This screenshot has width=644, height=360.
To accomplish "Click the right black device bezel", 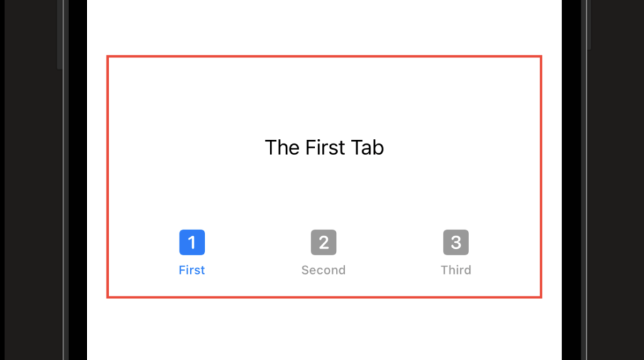I will (571, 180).
